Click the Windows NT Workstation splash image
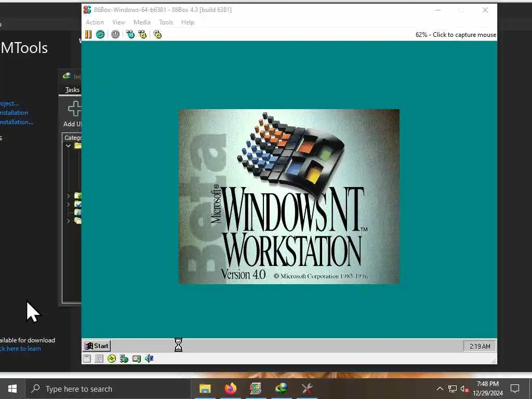The image size is (532, 399). 289,196
